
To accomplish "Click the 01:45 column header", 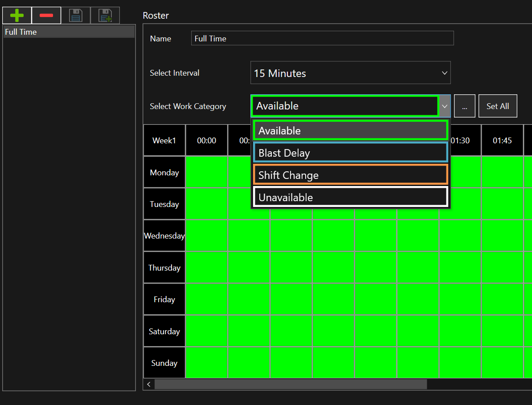I will pos(502,141).
